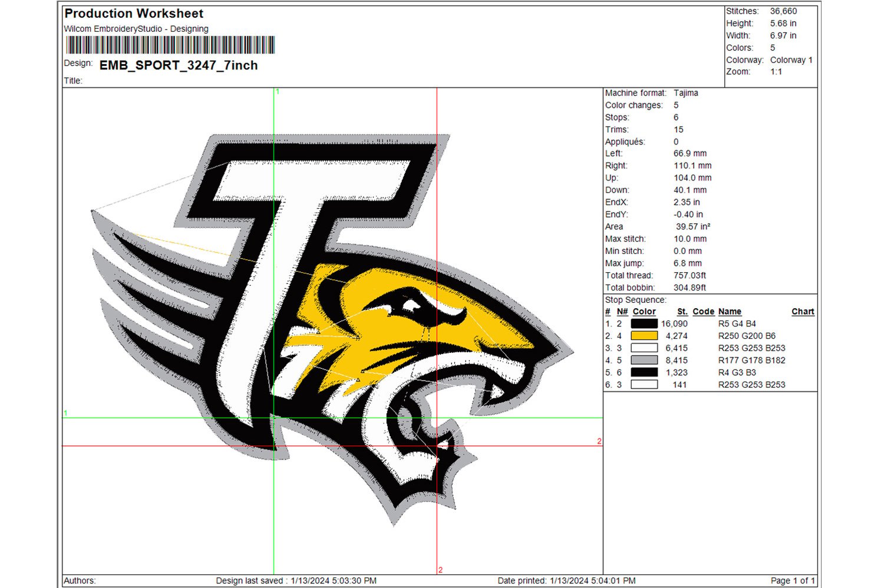
Task: Click the Authors: label in footer
Action: [x=80, y=581]
